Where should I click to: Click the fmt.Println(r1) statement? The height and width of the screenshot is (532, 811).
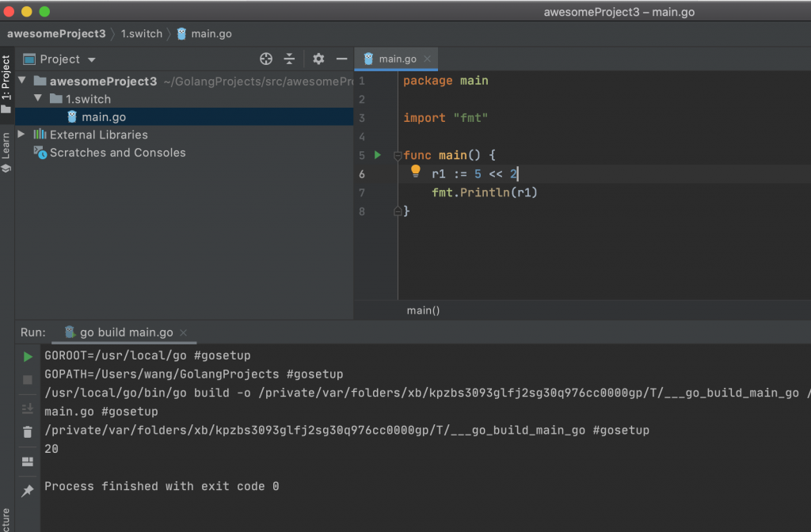click(484, 192)
